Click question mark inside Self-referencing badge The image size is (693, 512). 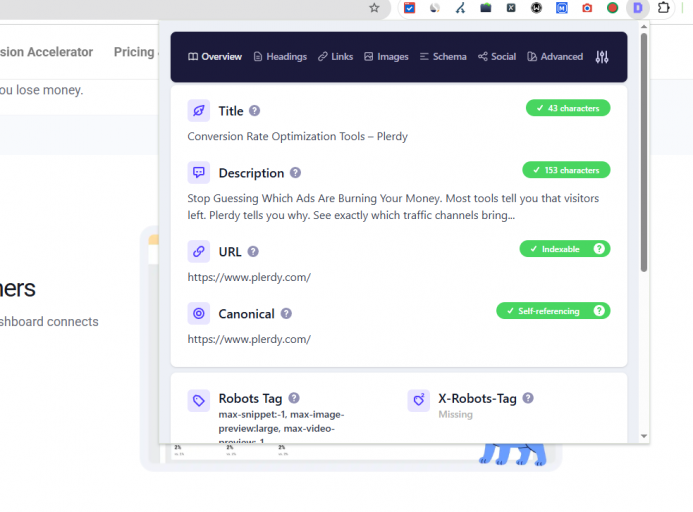tap(599, 311)
